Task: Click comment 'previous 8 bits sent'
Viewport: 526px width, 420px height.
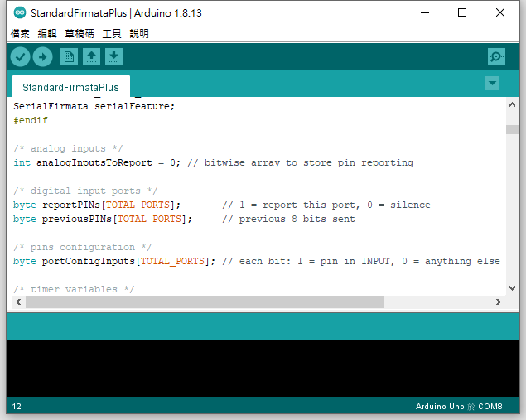Action: (297, 219)
